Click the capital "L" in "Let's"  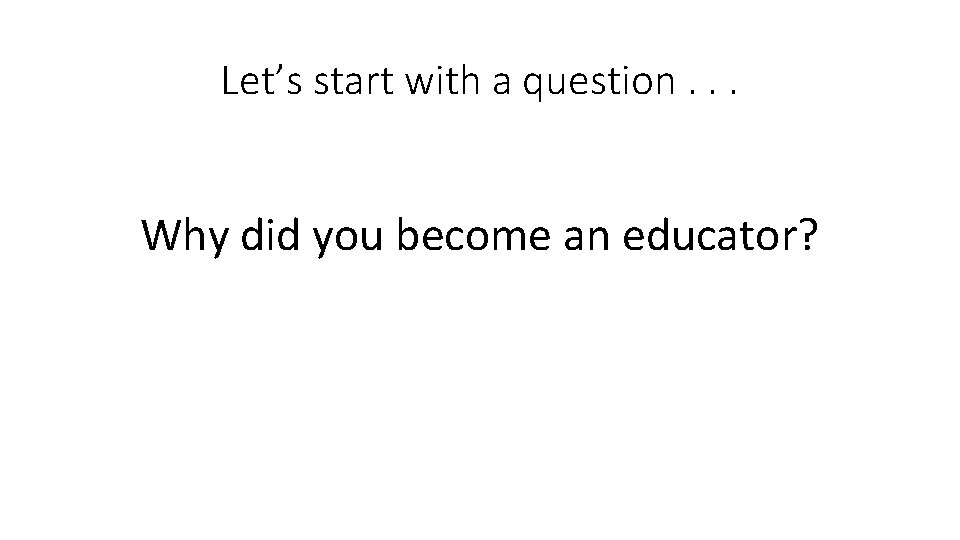pyautogui.click(x=230, y=81)
